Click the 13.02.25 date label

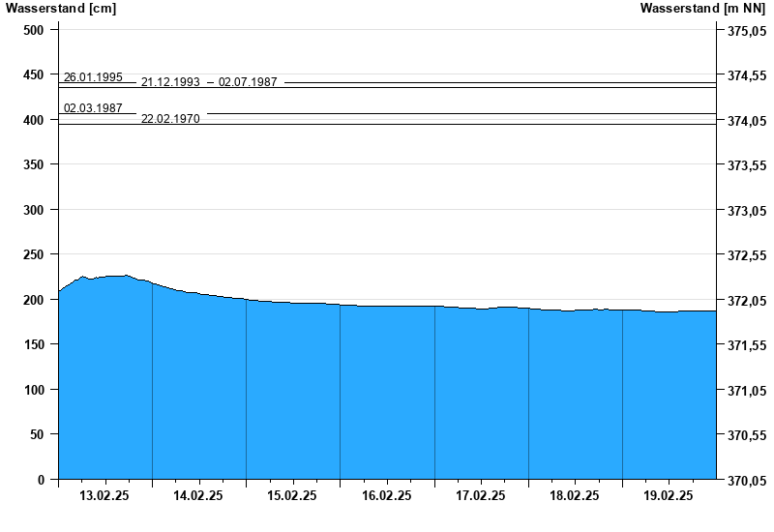[104, 495]
